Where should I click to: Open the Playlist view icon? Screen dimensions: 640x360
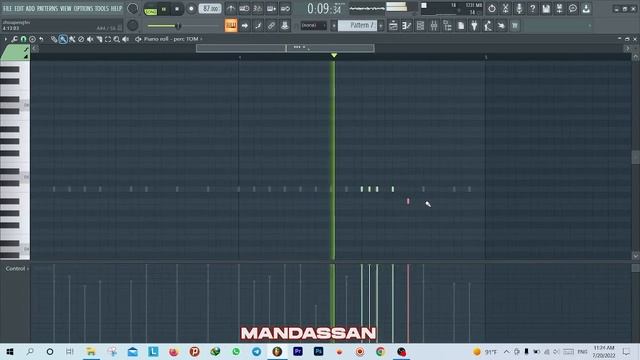pos(393,26)
